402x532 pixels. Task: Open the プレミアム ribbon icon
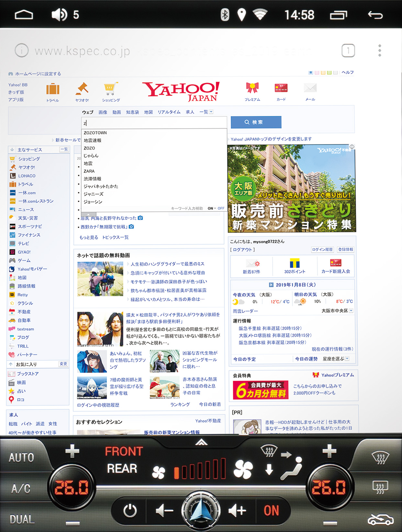pyautogui.click(x=252, y=88)
